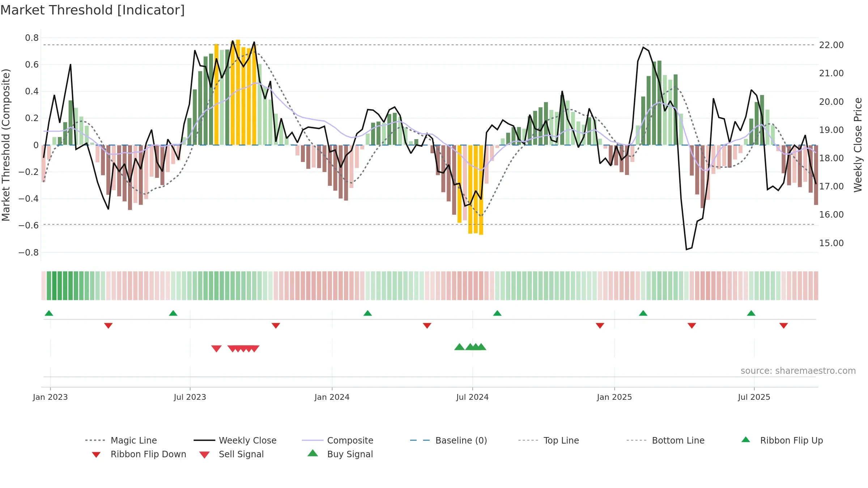Click the Jul 2024 x-axis label

point(472,397)
